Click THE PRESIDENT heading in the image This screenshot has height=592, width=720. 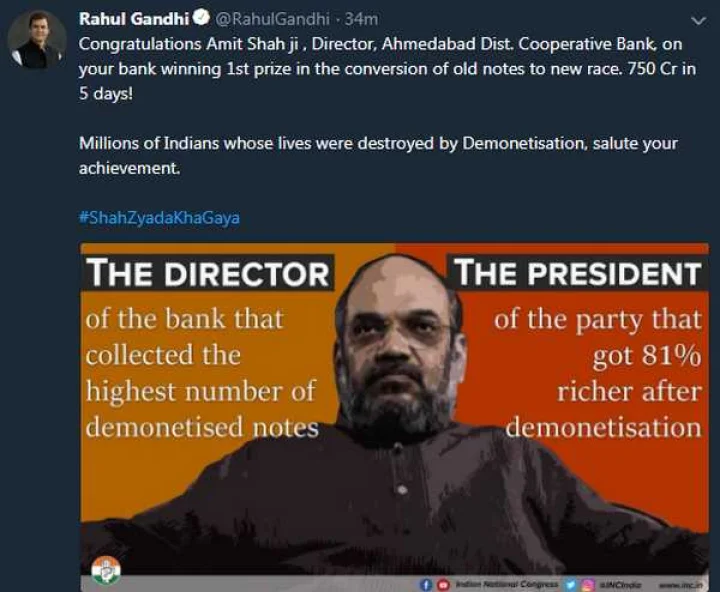578,273
